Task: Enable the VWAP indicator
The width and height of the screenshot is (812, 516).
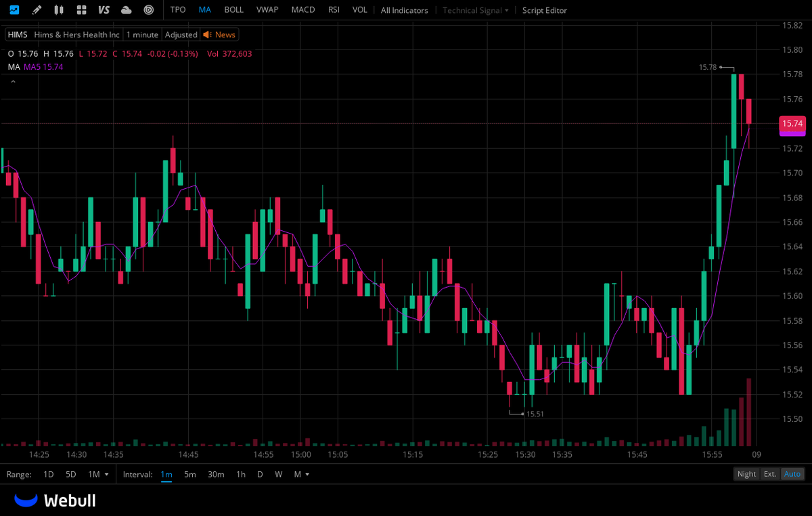Action: point(267,10)
